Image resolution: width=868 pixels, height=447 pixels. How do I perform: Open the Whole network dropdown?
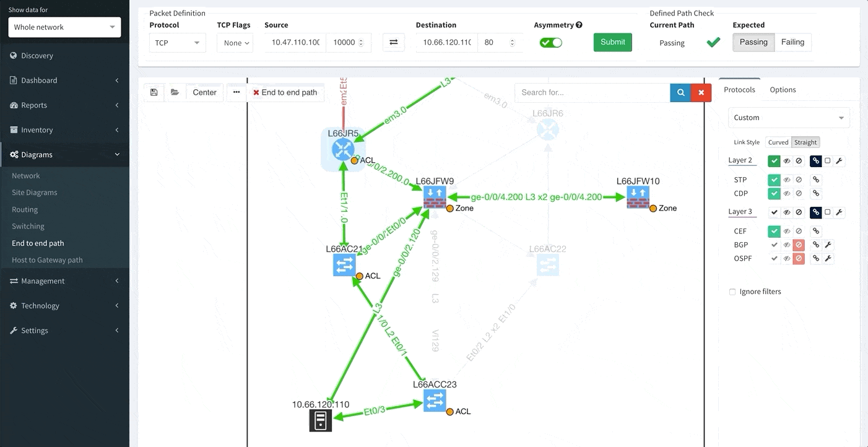pos(64,27)
